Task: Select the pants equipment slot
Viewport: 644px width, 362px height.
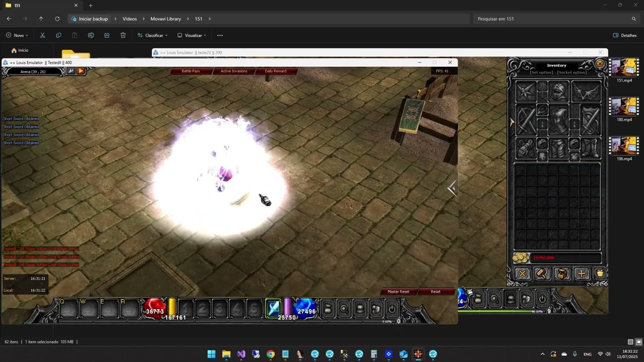Action: pos(558,148)
